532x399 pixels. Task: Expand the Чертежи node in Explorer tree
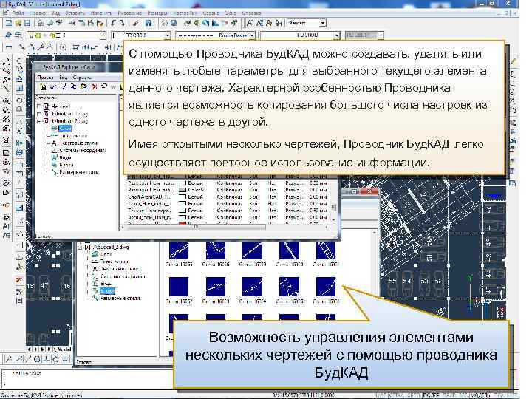tap(39, 106)
